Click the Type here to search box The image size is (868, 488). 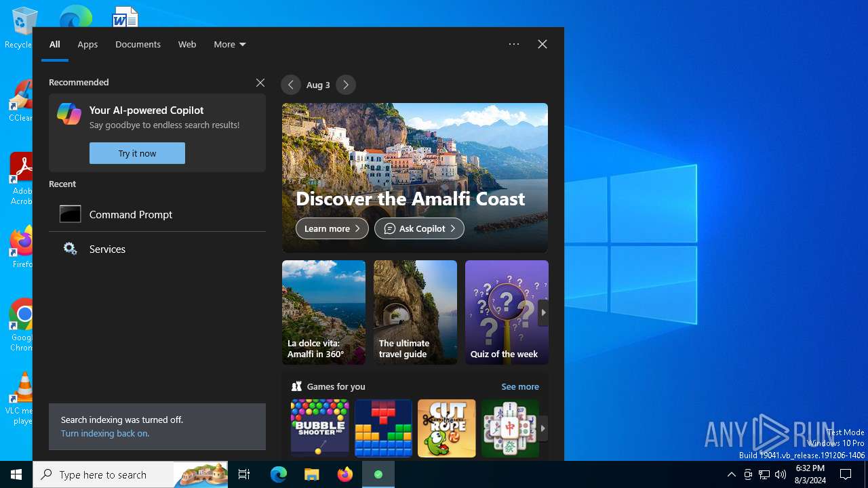click(131, 474)
